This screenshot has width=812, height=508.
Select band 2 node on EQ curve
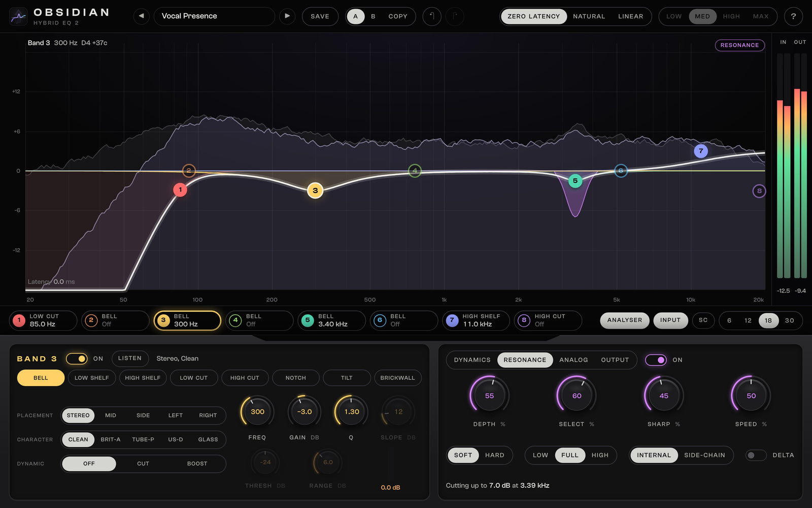(189, 171)
